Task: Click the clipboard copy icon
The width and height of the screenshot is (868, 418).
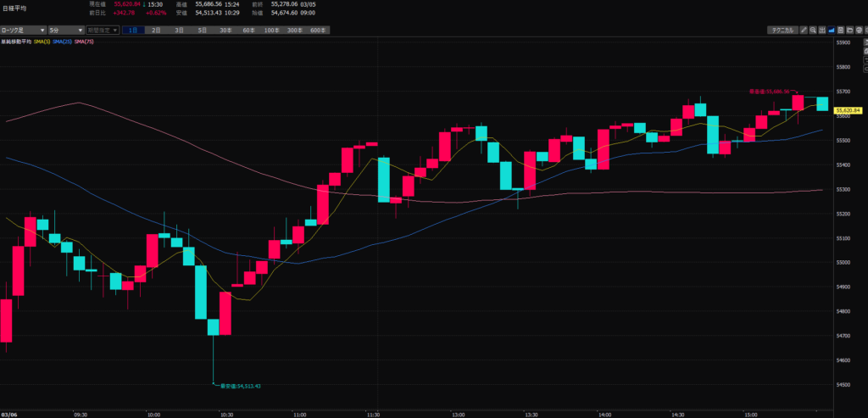Action: [840, 30]
